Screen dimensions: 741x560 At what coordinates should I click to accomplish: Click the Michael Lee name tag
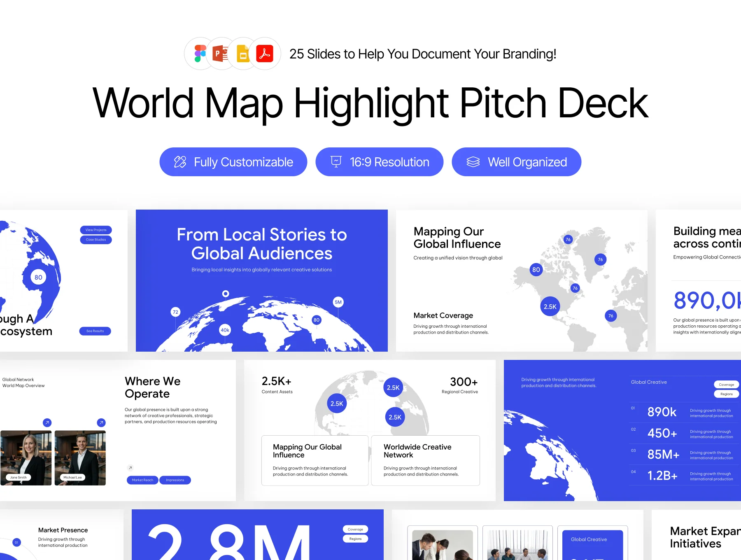click(x=72, y=478)
